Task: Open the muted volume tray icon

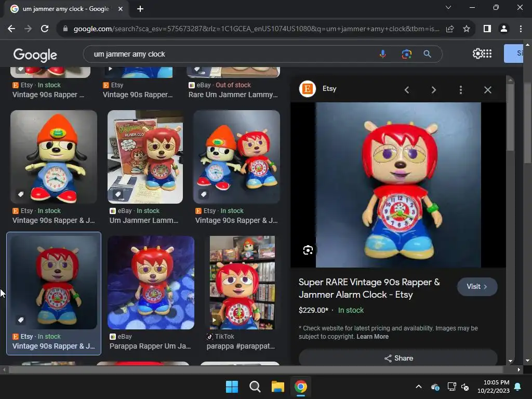Action: click(x=465, y=387)
